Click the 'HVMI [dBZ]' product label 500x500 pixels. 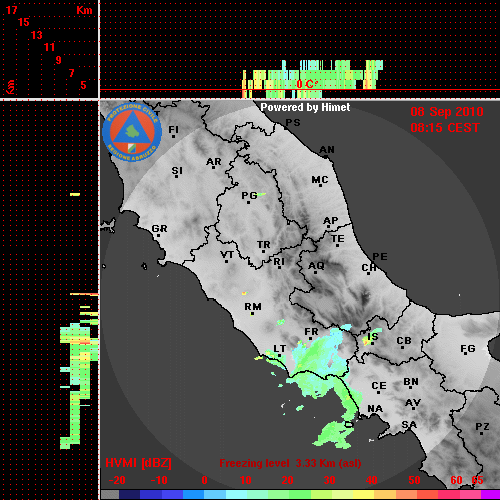(138, 463)
